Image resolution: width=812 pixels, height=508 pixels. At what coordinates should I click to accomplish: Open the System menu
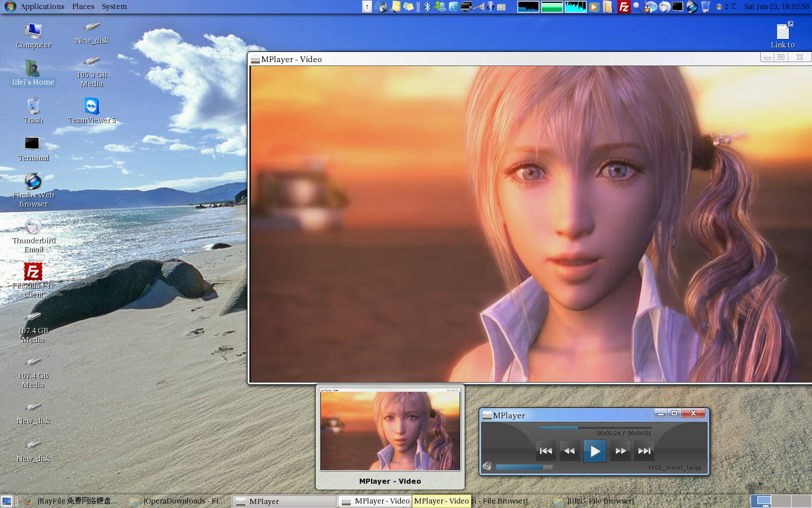point(114,6)
